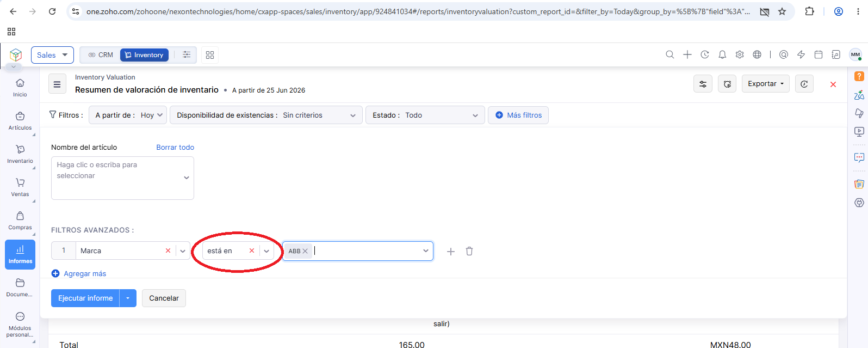Click the MM profile avatar

coord(855,54)
